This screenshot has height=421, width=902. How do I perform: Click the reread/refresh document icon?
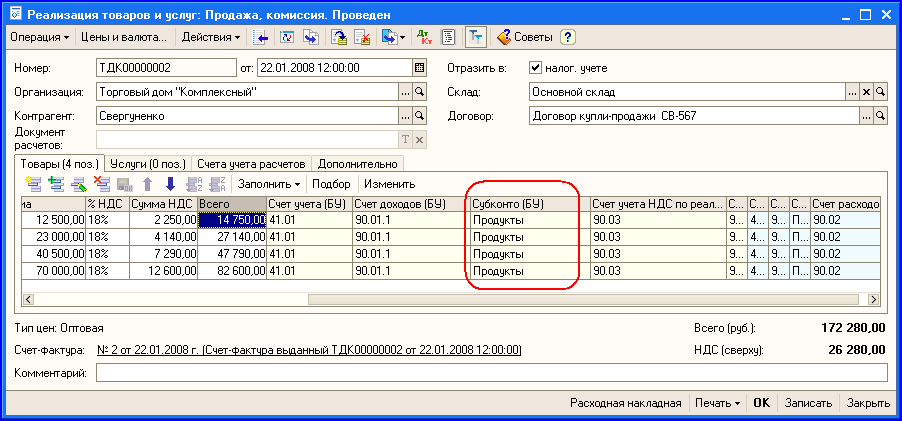287,37
